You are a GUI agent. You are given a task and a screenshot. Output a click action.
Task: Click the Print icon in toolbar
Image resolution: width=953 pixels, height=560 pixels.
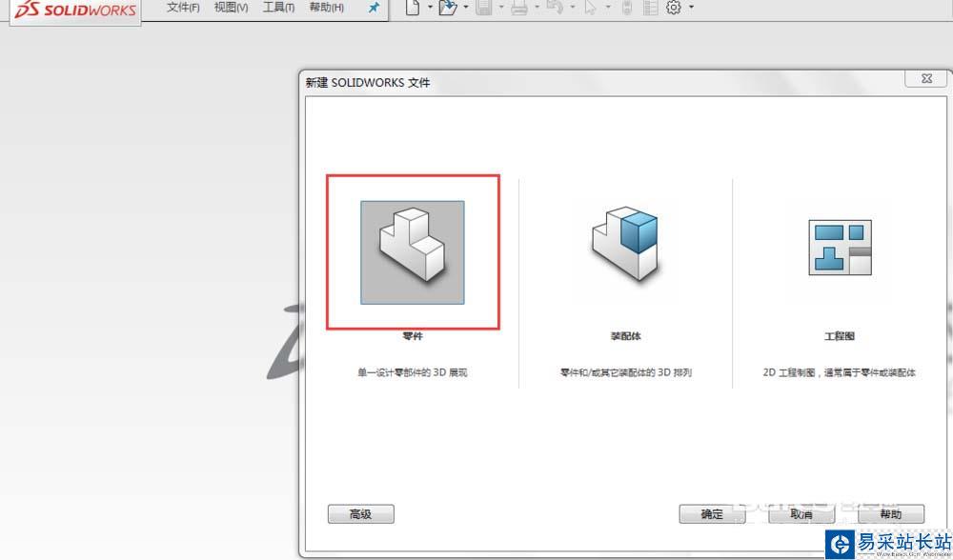[x=519, y=8]
